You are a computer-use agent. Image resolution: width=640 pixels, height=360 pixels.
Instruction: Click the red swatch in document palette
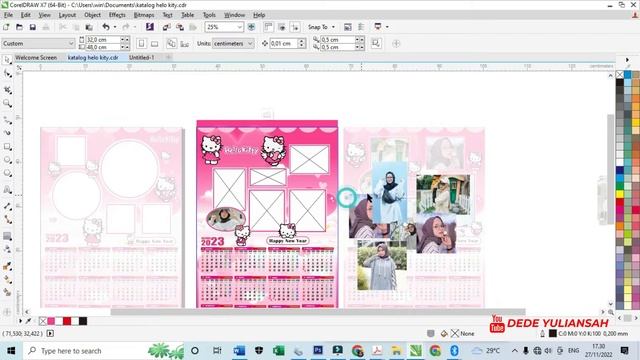67,321
